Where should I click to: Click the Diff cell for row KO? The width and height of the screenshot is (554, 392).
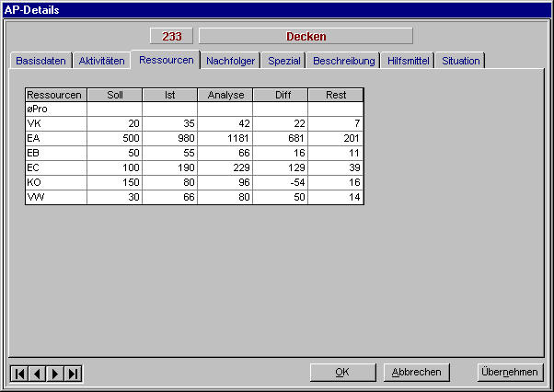(280, 182)
